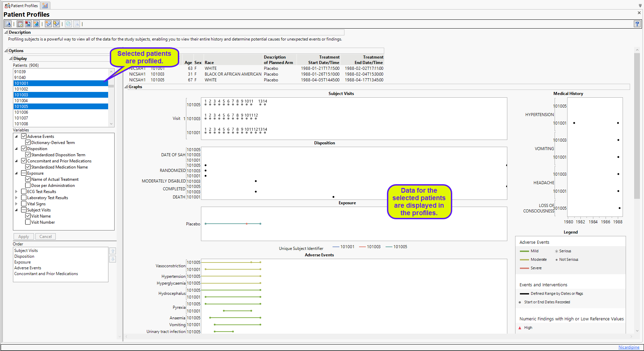Open the help question mark icon
This screenshot has width=644, height=351.
[x=637, y=24]
